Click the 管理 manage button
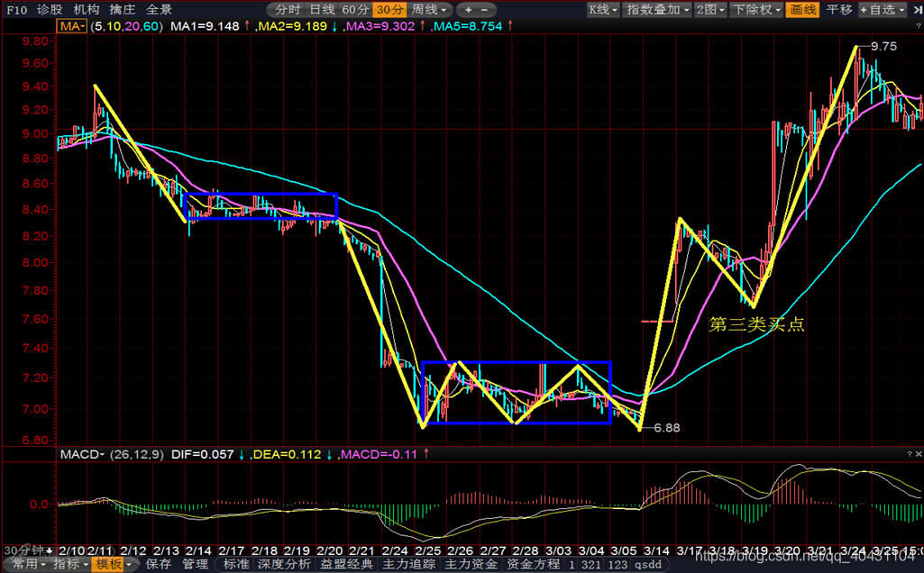 tap(195, 564)
